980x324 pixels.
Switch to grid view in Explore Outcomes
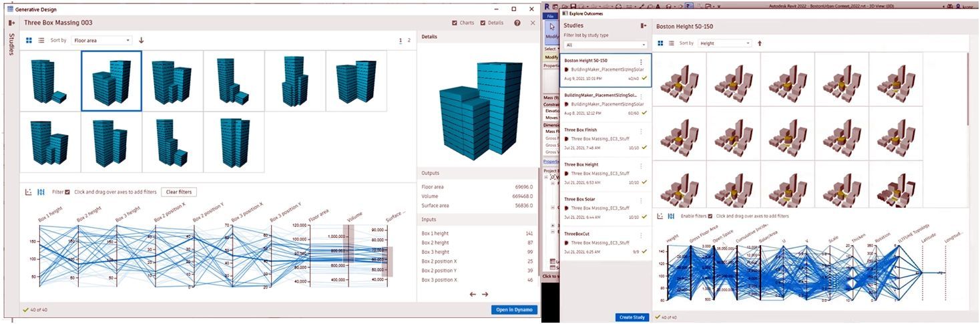(x=660, y=43)
